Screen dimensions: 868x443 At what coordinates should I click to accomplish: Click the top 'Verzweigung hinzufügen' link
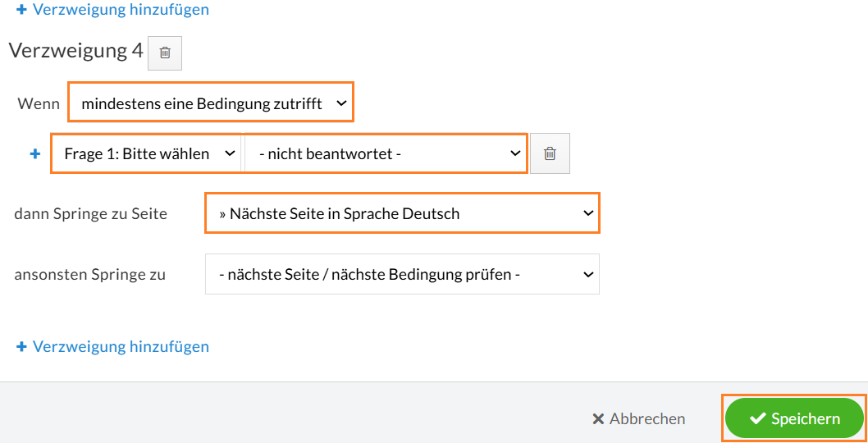click(121, 9)
